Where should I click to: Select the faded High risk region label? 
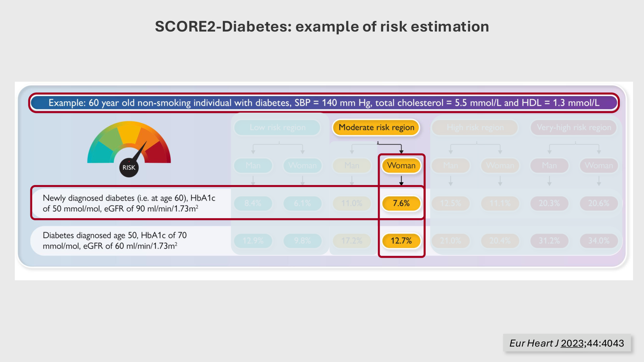click(475, 127)
